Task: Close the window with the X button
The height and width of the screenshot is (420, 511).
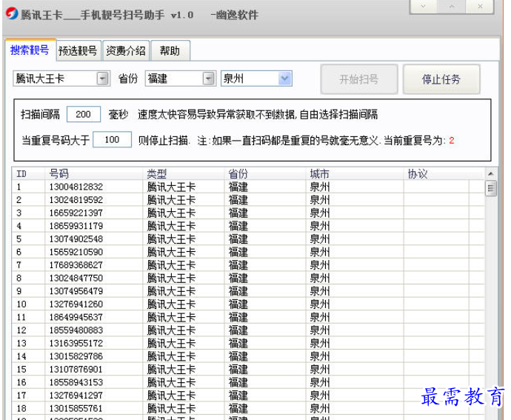Action: click(480, 6)
